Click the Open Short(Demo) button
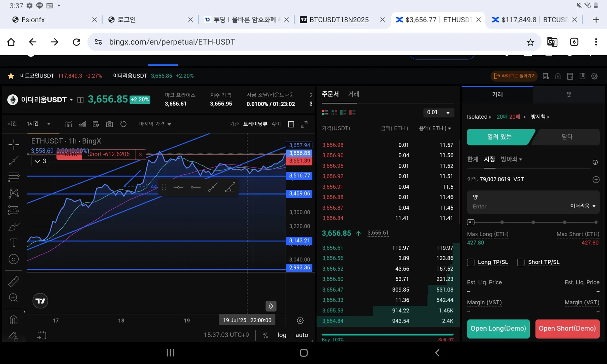The width and height of the screenshot is (607, 364). pyautogui.click(x=567, y=329)
